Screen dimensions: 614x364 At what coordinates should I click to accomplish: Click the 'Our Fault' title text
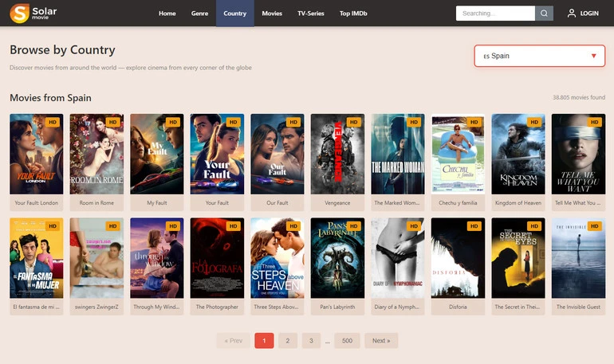pos(277,203)
